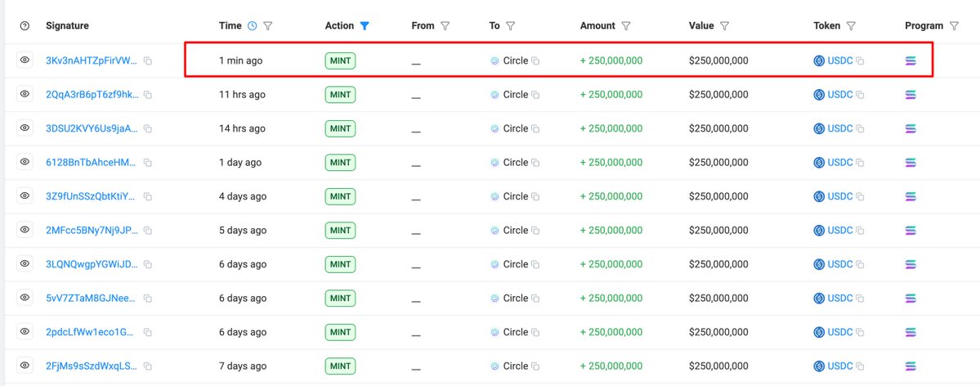Preview transaction 5vV7ZTaM8GJNee with eye icon
This screenshot has height=386, width=980.
click(25, 297)
